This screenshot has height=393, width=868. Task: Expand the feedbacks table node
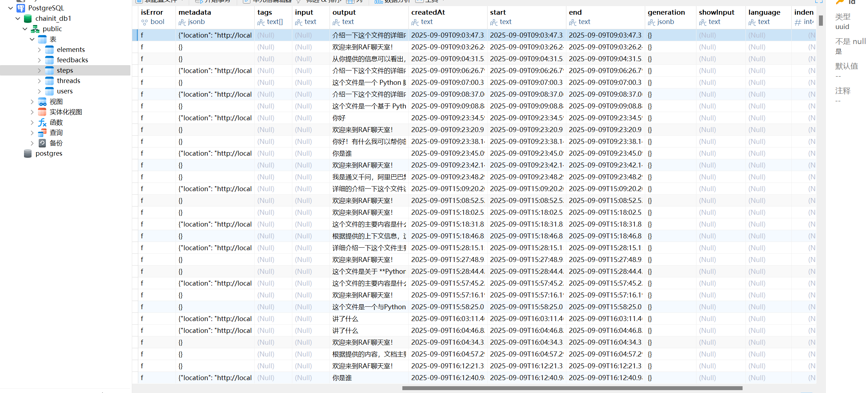pos(39,60)
